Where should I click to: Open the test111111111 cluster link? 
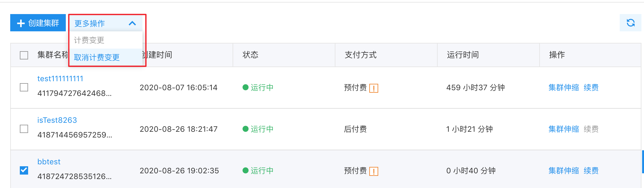[x=60, y=79]
